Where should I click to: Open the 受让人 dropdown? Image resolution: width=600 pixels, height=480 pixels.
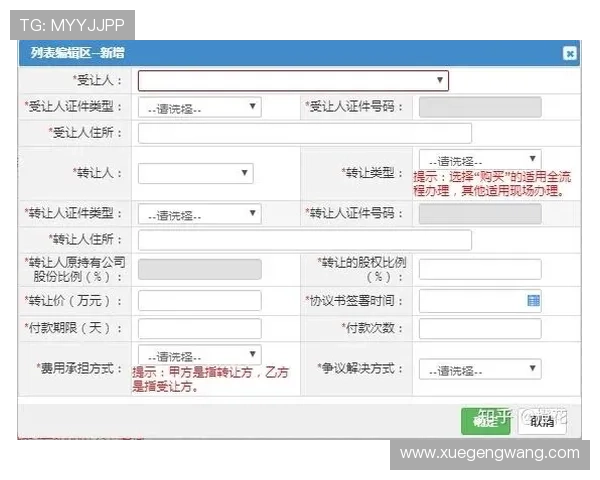[293, 80]
